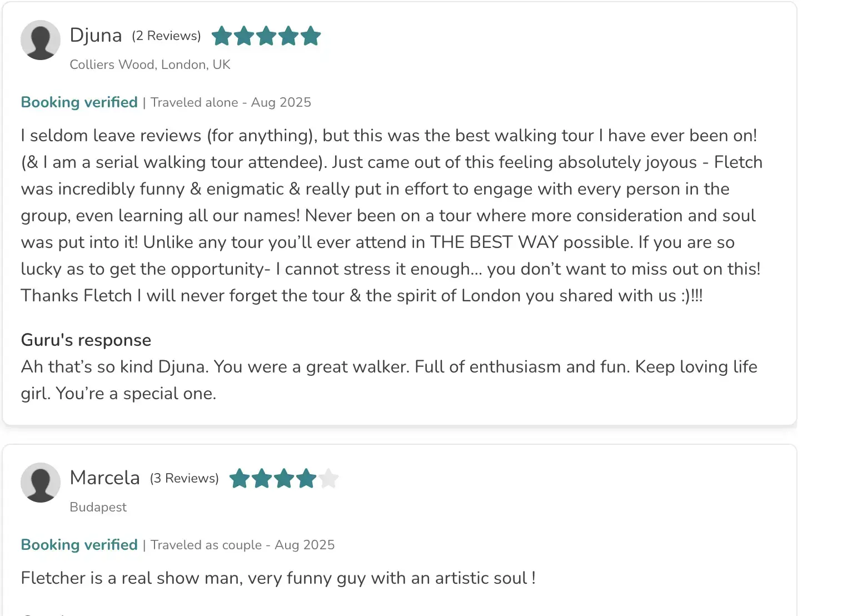Click Djuna's (2 Reviews) count

[166, 36]
